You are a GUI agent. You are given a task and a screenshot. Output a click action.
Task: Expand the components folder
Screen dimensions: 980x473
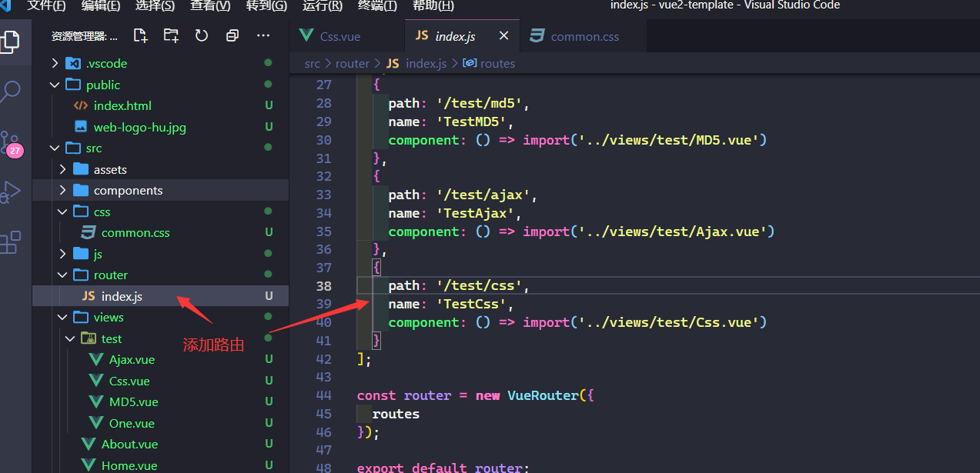[128, 190]
